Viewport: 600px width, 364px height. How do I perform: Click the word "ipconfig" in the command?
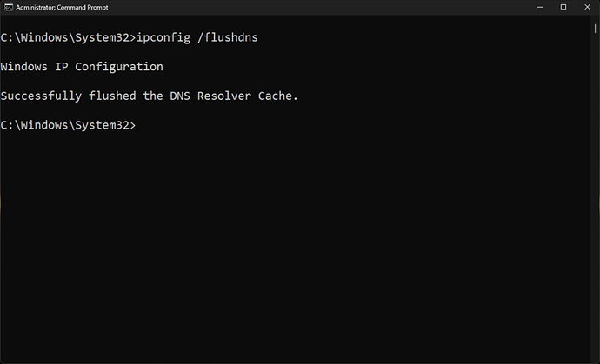(x=166, y=36)
